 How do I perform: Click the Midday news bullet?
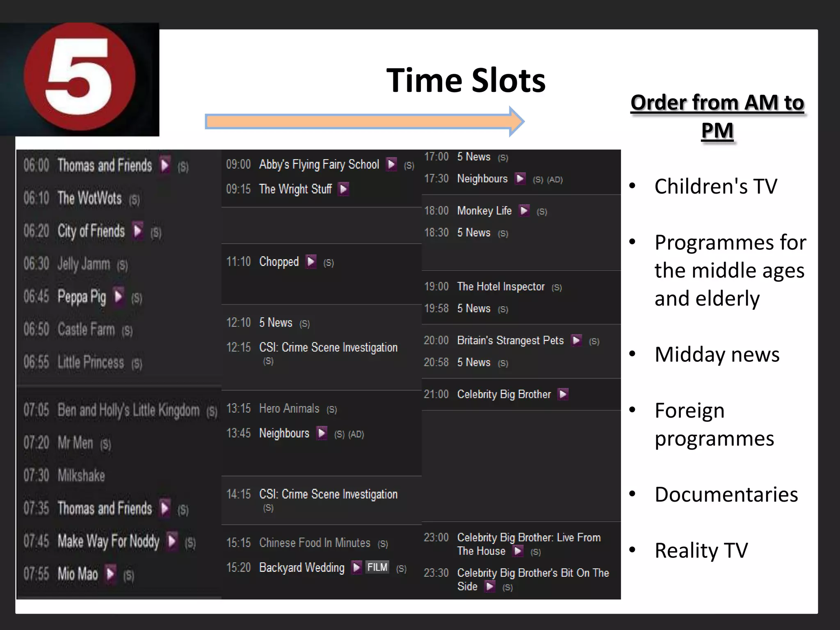coord(717,354)
